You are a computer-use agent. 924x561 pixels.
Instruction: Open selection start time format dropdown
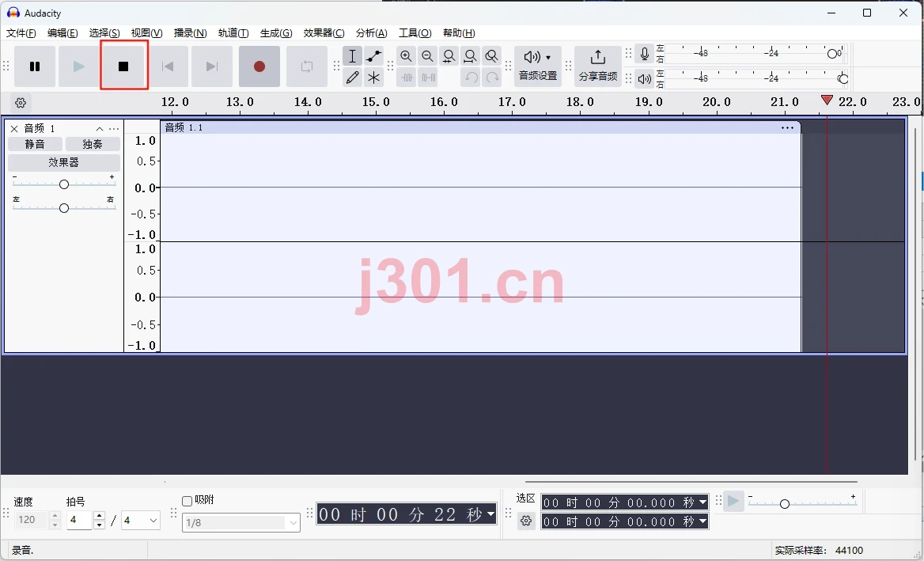[x=702, y=502]
